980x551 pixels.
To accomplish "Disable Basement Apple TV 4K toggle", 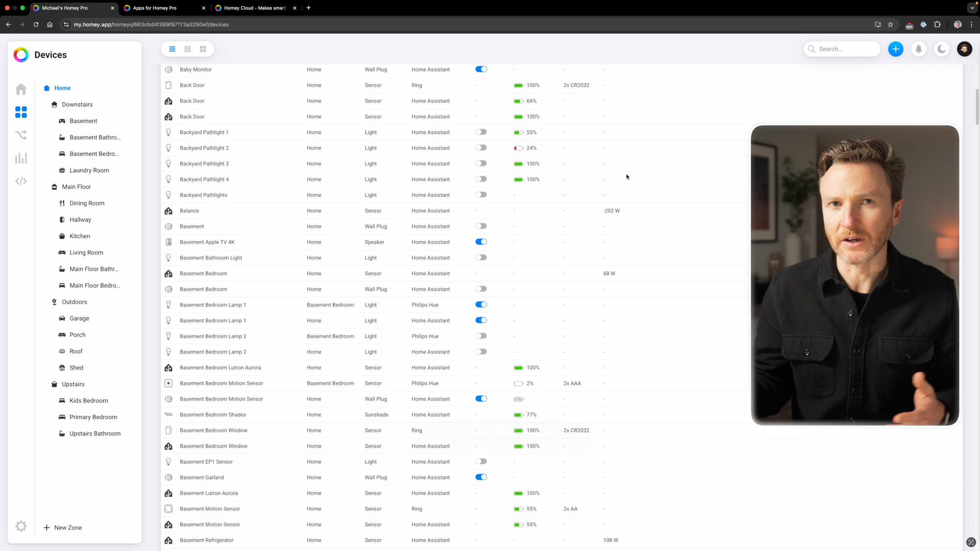I will click(481, 242).
